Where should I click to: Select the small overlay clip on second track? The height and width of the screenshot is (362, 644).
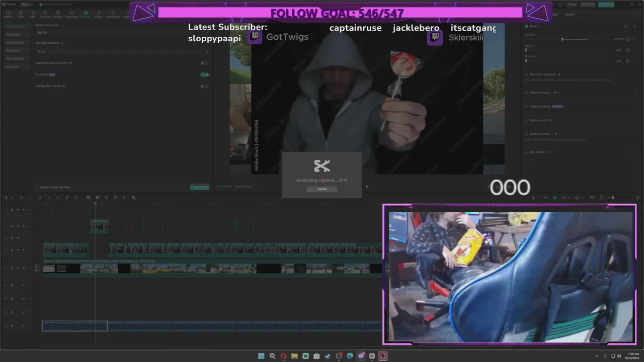[99, 226]
